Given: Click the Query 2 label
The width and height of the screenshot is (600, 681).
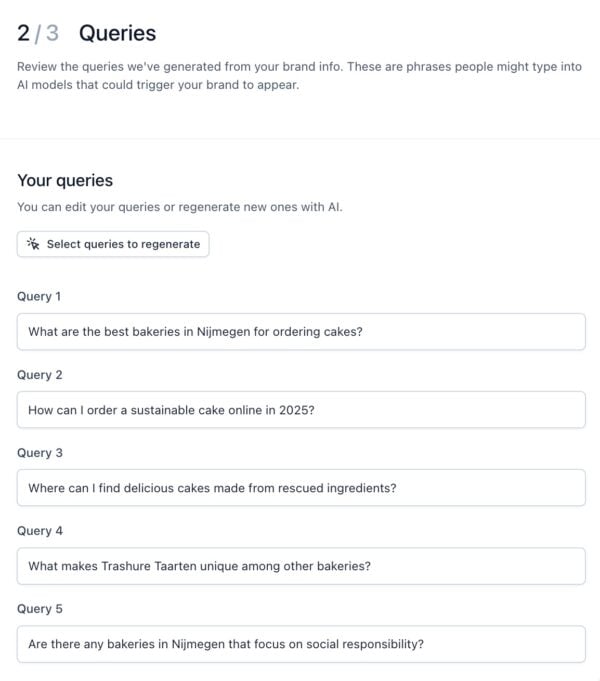Looking at the screenshot, I should (40, 375).
